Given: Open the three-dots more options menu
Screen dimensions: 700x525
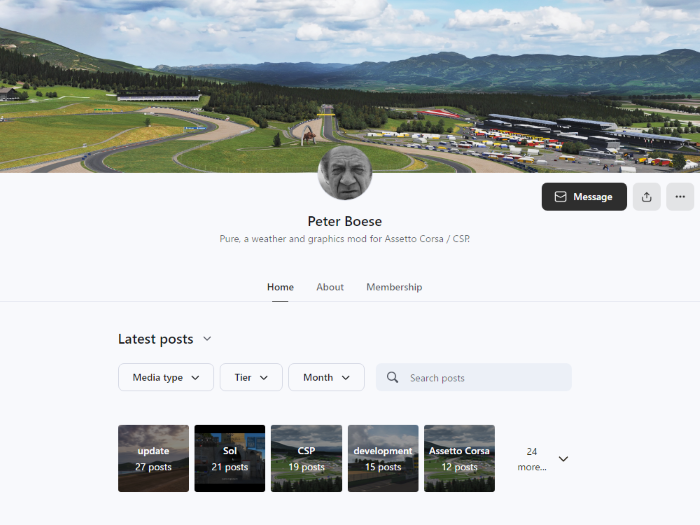Looking at the screenshot, I should tap(680, 197).
